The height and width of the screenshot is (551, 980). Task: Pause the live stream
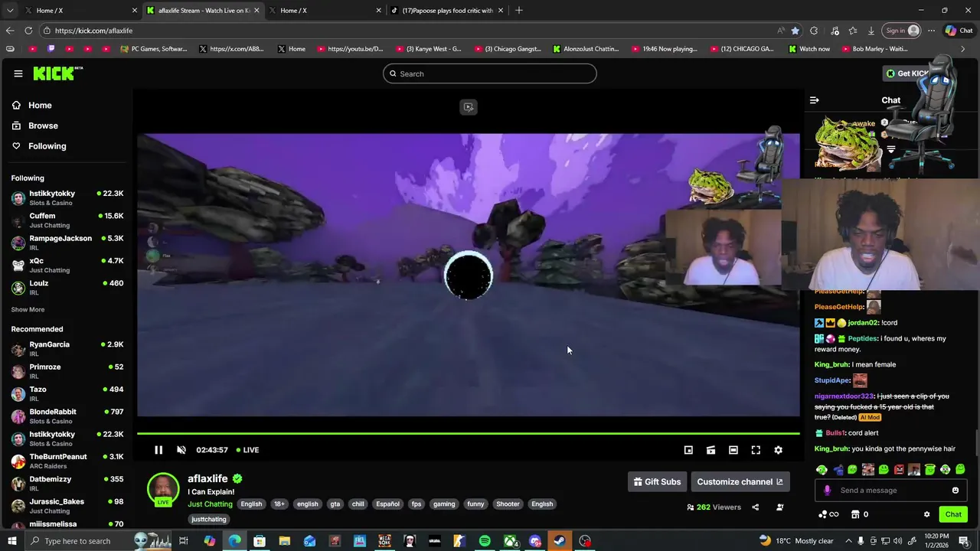pos(158,450)
